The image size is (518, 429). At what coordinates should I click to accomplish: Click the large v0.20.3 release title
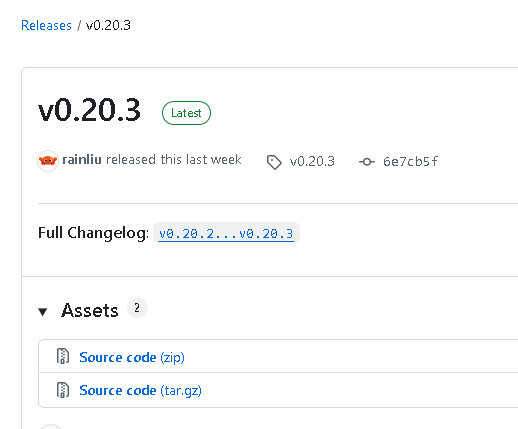click(x=89, y=110)
